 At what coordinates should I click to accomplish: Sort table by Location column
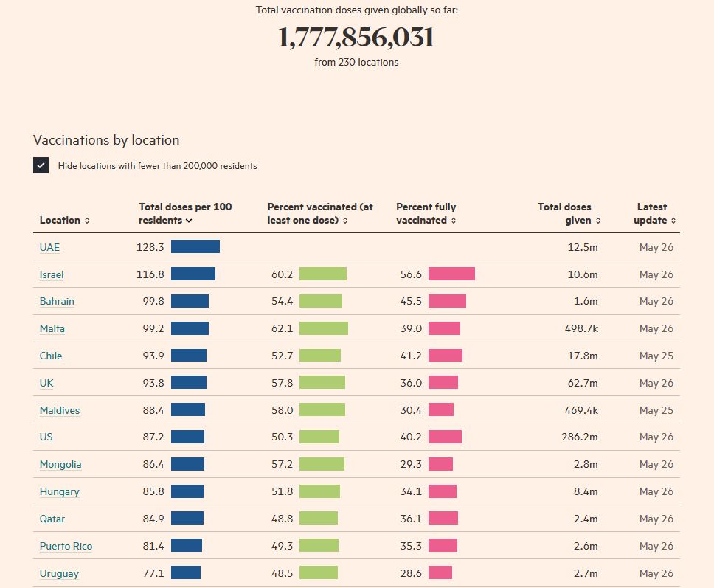point(64,220)
